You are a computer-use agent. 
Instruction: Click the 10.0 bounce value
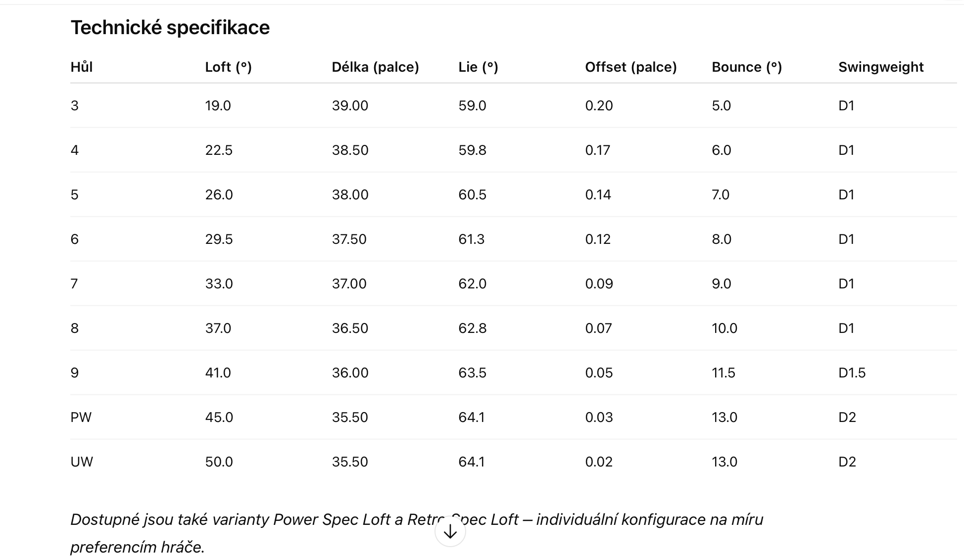pos(724,328)
